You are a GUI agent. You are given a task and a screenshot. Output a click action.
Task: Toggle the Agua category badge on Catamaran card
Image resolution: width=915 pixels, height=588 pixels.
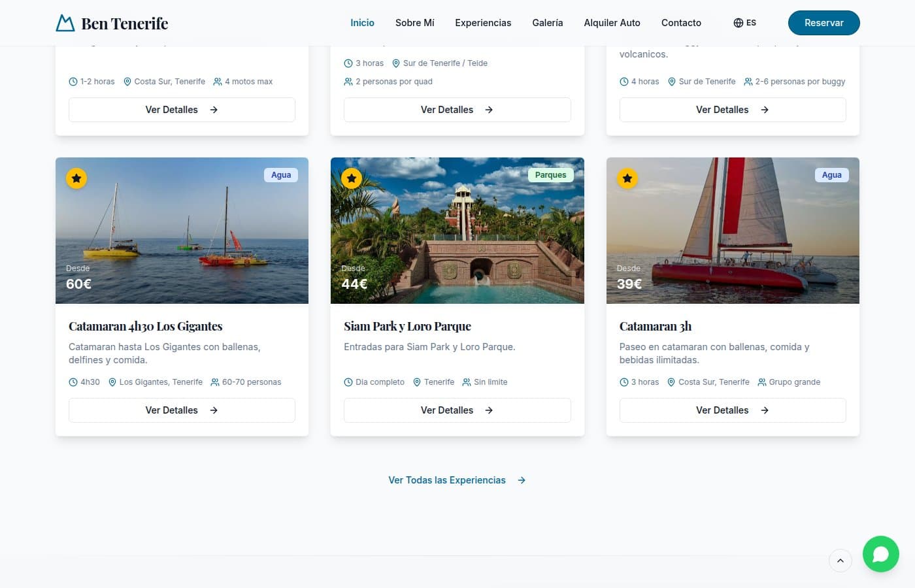tap(281, 174)
